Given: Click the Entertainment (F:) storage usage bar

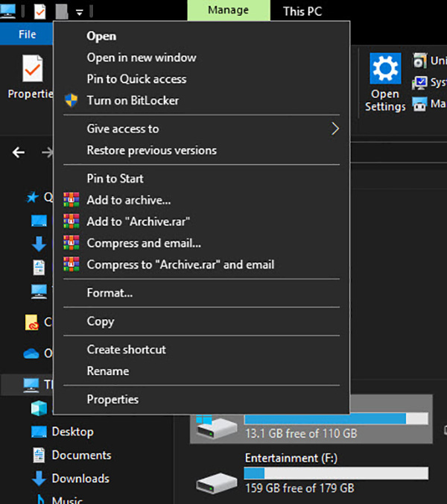Looking at the screenshot, I should (336, 473).
